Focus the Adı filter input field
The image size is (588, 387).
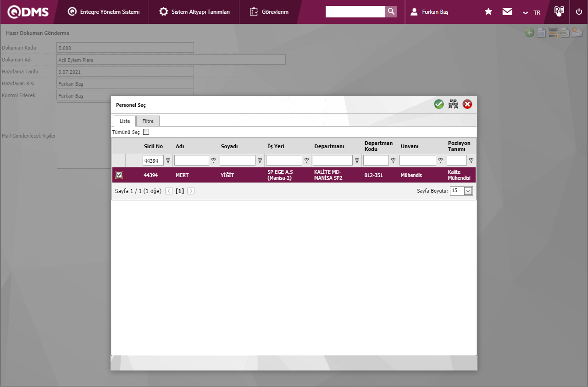tap(192, 160)
